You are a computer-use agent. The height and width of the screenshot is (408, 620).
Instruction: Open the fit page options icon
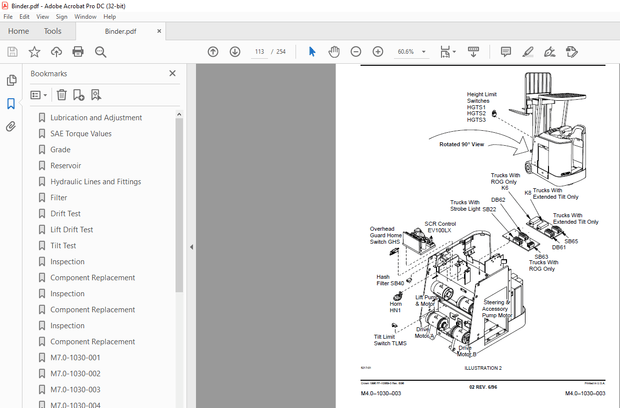pyautogui.click(x=445, y=52)
